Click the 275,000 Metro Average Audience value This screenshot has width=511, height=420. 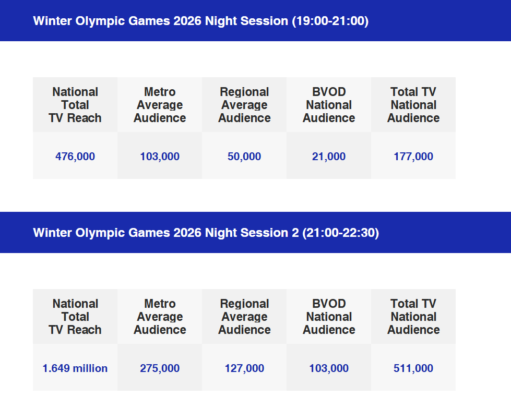(160, 368)
